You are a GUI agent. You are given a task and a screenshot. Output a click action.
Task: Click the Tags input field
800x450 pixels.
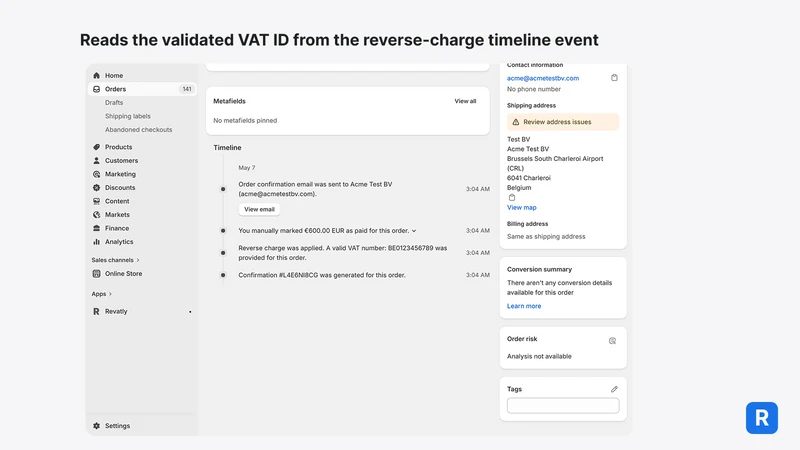point(563,406)
